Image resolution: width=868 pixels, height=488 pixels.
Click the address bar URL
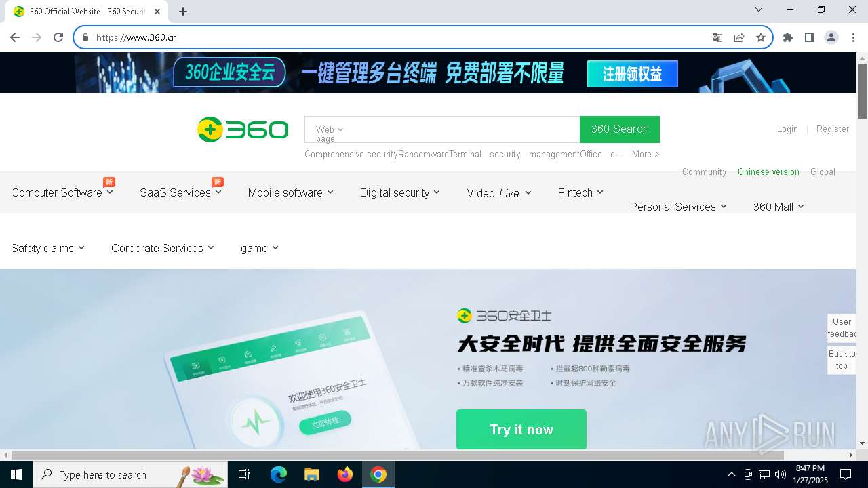coord(136,37)
